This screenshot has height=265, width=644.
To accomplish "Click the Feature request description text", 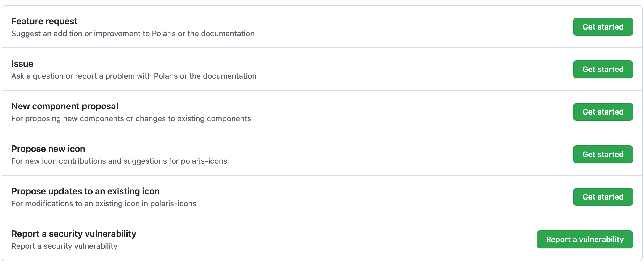I will coord(133,33).
